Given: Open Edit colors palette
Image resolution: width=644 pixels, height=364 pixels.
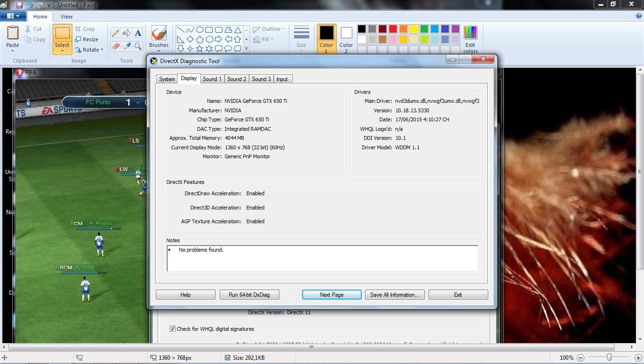Looking at the screenshot, I should 470,39.
